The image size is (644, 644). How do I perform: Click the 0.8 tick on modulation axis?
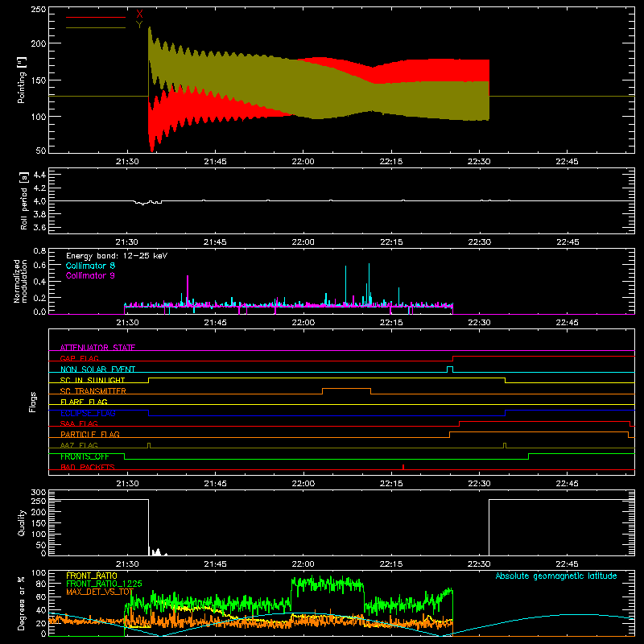click(x=39, y=250)
